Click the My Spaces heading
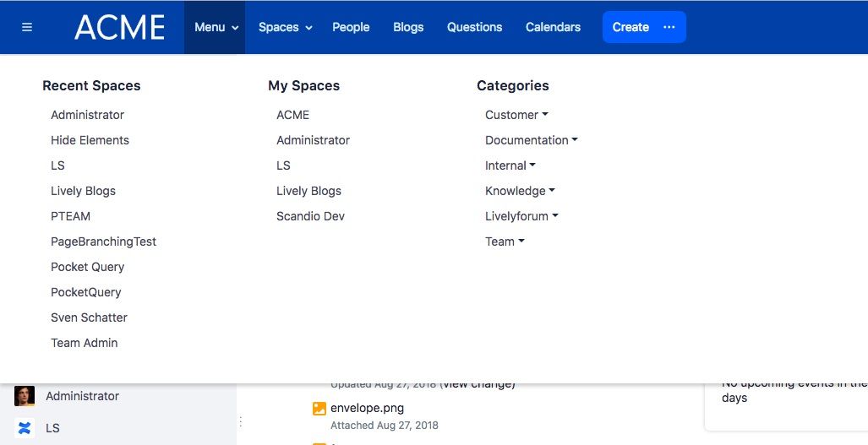 304,85
